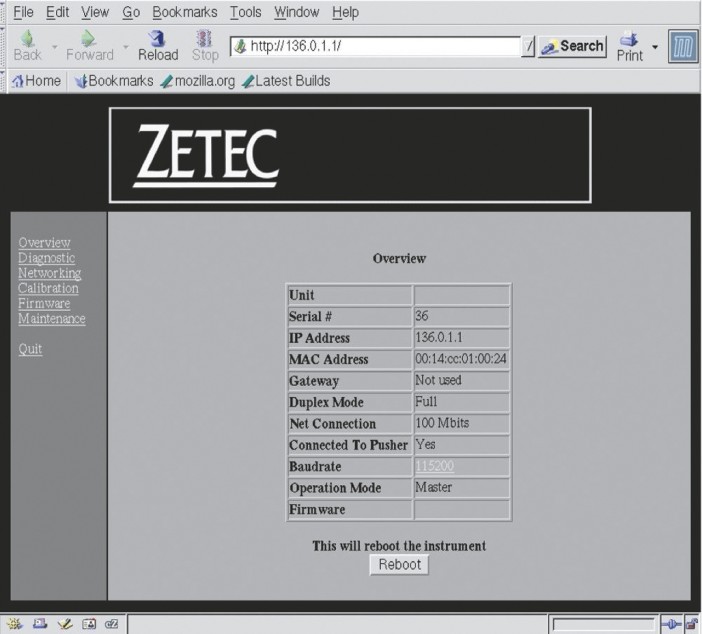Viewport: 702px width, 634px height.
Task: Click the Forward navigation icon
Action: pos(89,45)
